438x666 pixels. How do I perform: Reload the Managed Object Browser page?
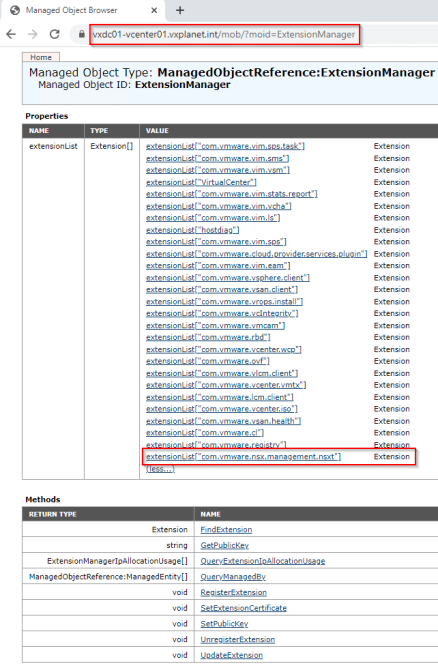click(55, 34)
